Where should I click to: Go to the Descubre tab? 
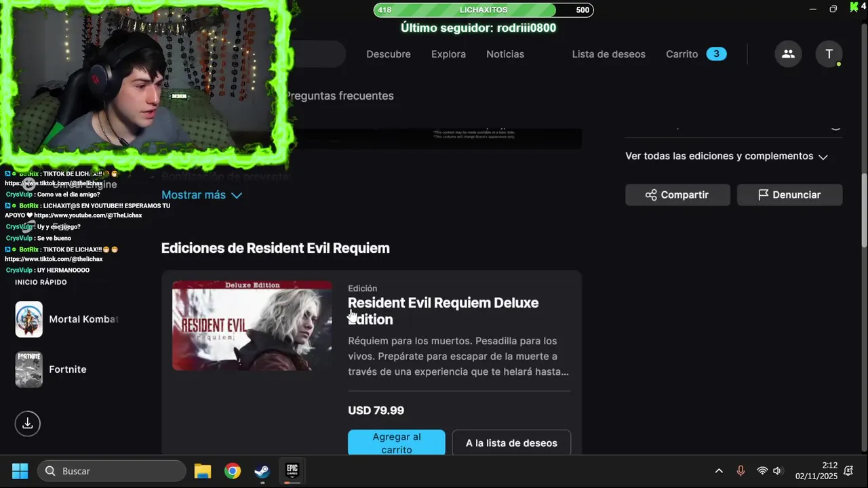click(x=389, y=54)
